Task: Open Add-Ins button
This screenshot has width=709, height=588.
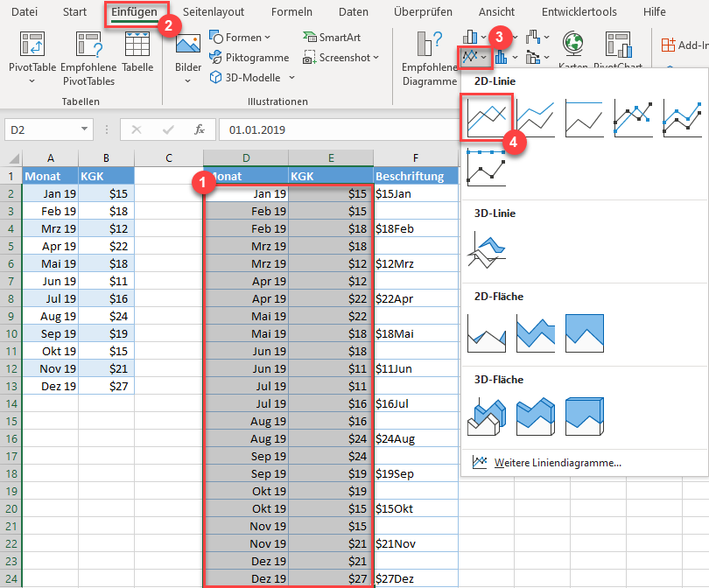Action: coord(684,45)
